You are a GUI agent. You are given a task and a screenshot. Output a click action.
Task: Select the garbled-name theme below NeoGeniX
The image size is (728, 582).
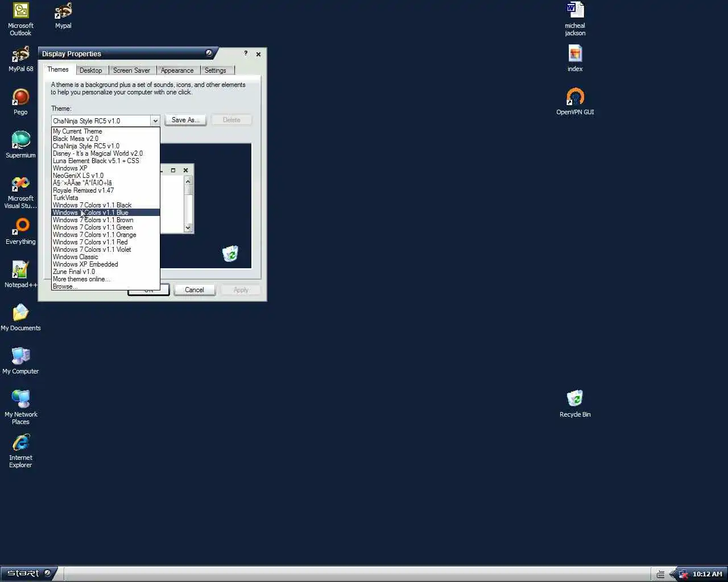pyautogui.click(x=105, y=183)
